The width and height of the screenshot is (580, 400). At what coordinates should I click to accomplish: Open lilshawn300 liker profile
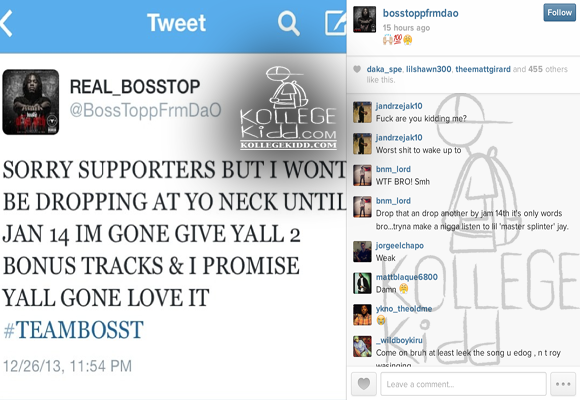(x=428, y=69)
